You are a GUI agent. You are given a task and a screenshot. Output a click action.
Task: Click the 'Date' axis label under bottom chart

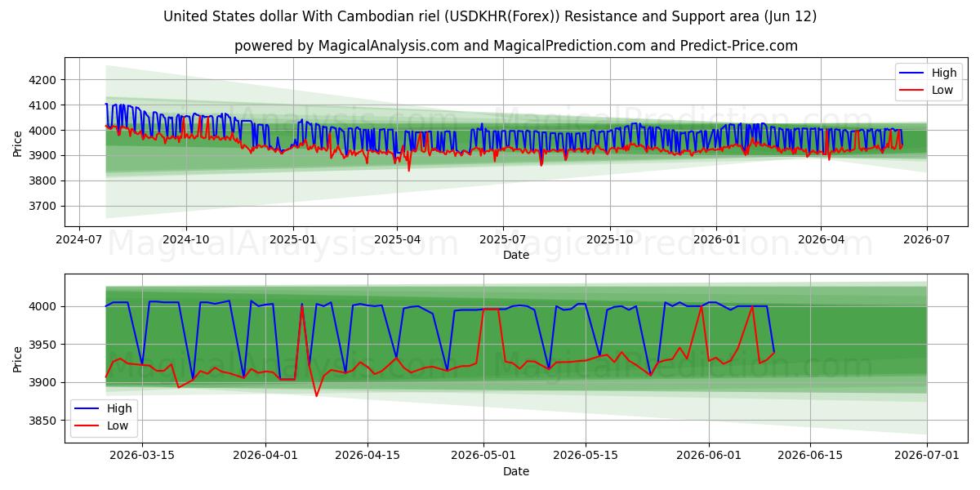[516, 471]
